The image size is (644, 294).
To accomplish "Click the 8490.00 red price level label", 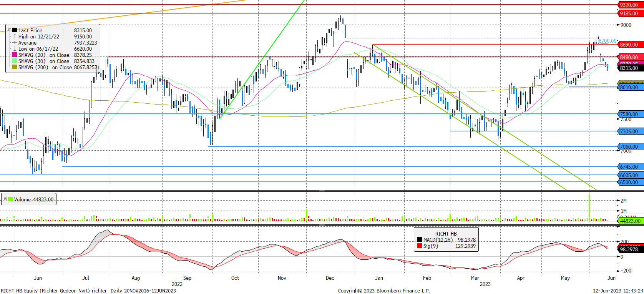I will [x=630, y=57].
